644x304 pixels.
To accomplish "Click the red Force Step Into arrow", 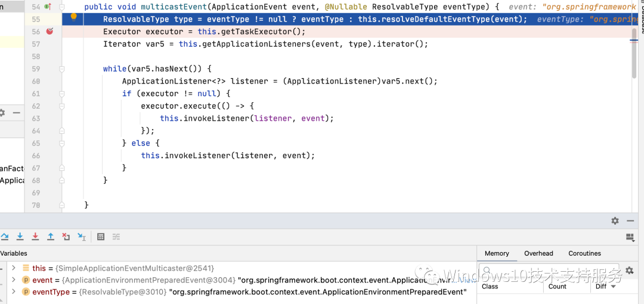I will [x=35, y=237].
